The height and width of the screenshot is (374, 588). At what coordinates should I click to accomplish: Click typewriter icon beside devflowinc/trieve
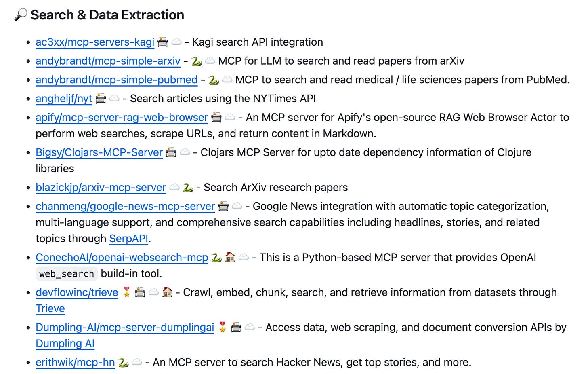[x=140, y=292]
